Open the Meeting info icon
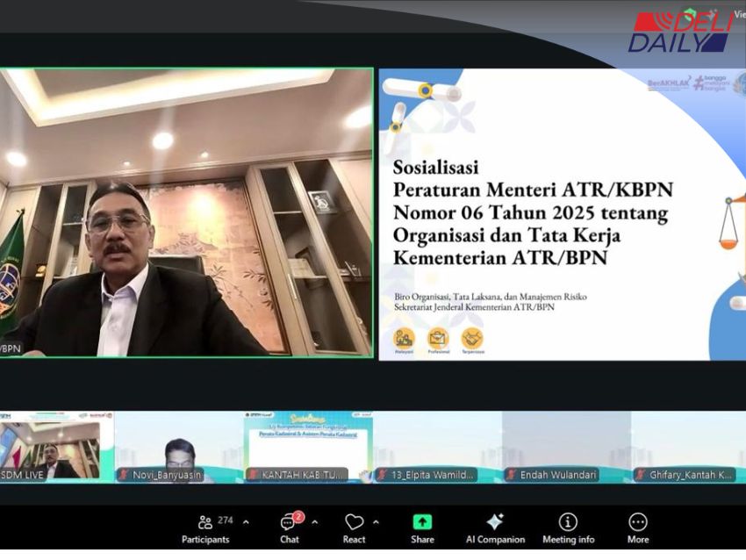The width and height of the screenshot is (746, 560). pos(567,520)
